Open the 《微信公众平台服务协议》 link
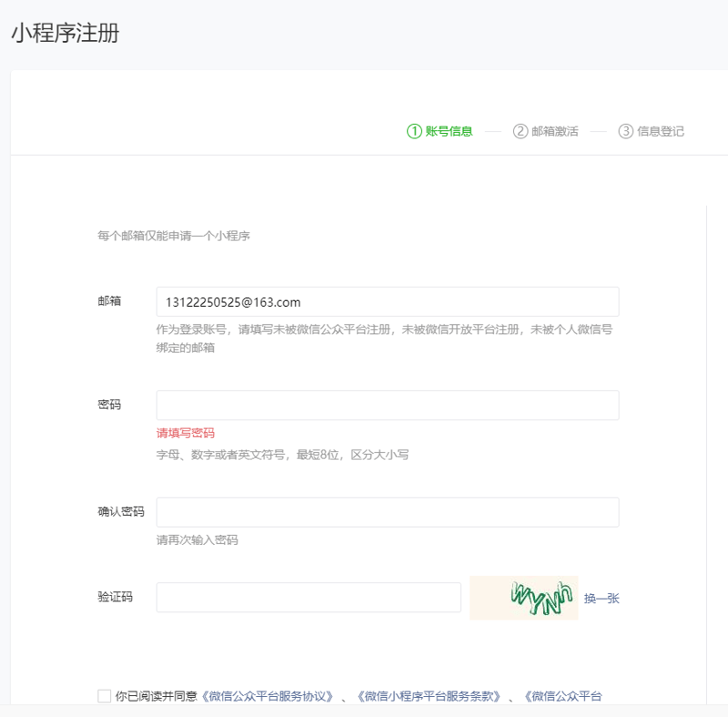The height and width of the screenshot is (717, 728). (x=268, y=696)
